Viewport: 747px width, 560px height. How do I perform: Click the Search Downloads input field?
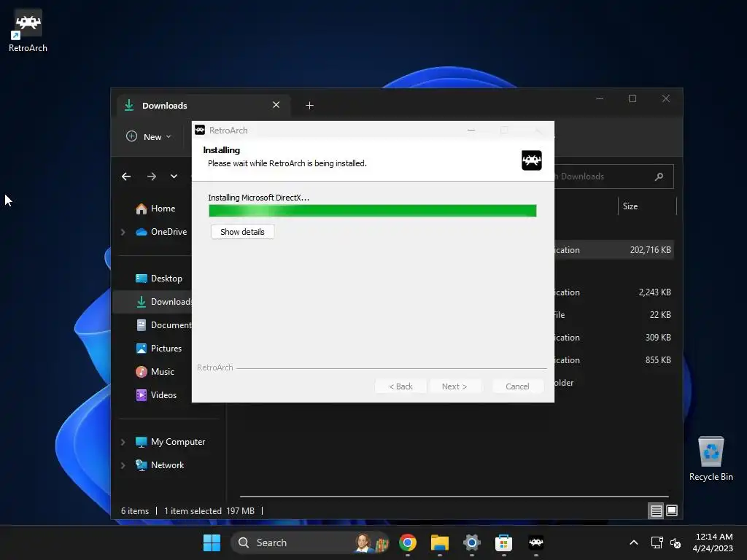614,176
